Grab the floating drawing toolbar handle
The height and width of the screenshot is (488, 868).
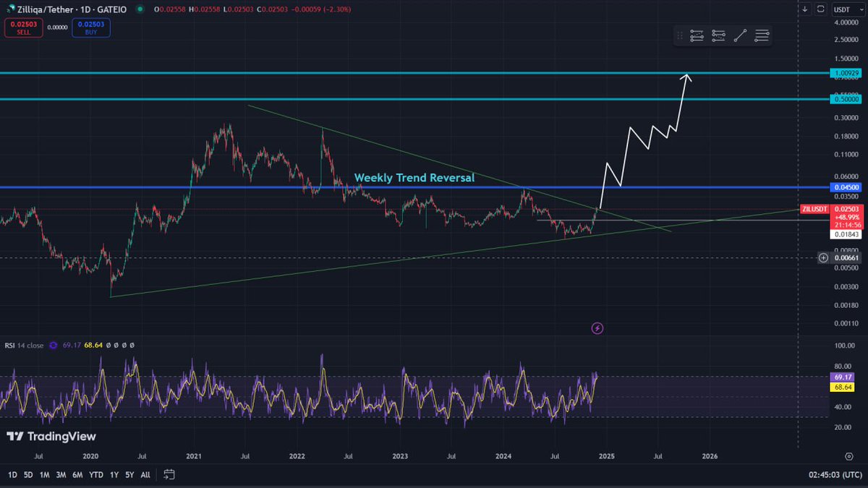tap(679, 35)
